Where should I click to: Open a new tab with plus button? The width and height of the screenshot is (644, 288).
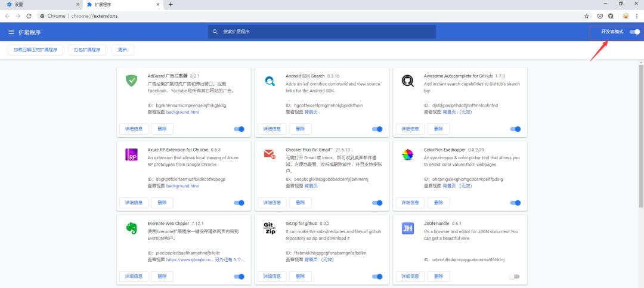click(171, 5)
